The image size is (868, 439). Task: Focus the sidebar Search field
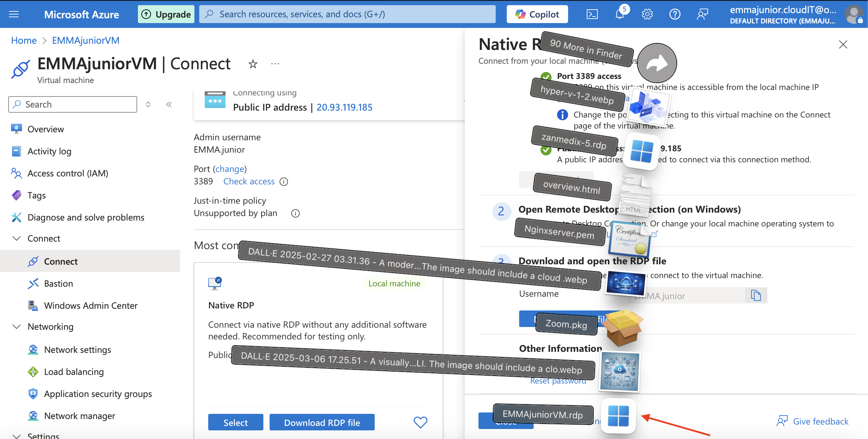(73, 104)
